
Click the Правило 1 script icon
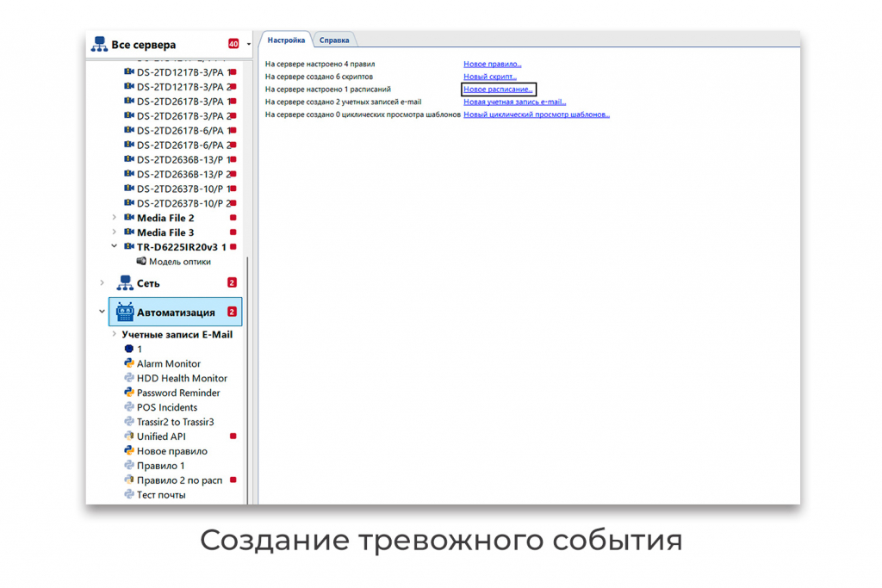(129, 466)
